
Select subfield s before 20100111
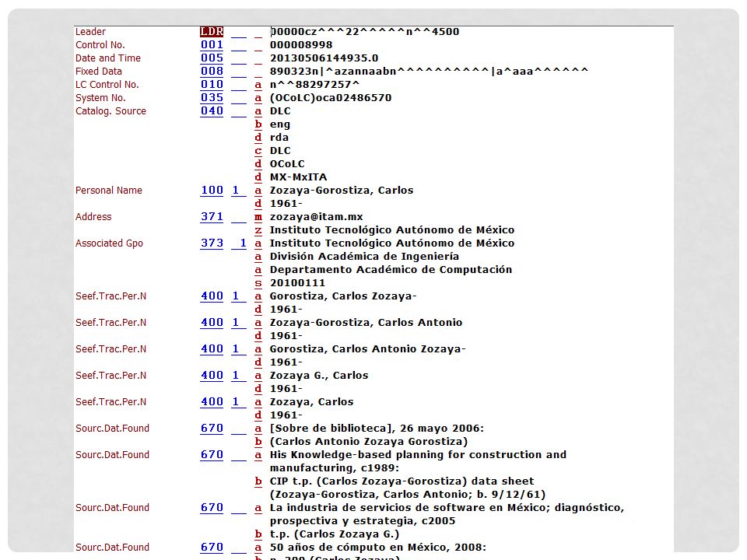(258, 283)
